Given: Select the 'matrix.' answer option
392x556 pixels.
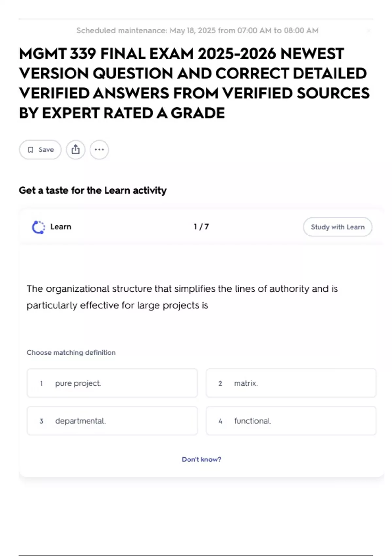Looking at the screenshot, I should pos(291,383).
